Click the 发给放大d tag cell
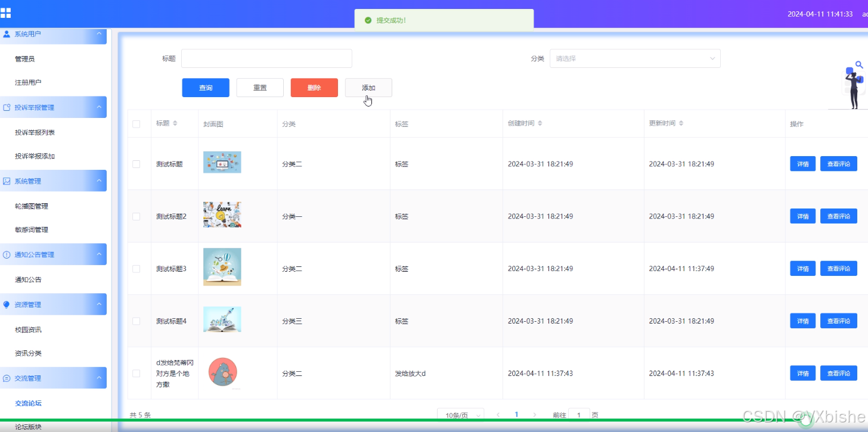Screen dimensions: 868x432 pos(410,374)
